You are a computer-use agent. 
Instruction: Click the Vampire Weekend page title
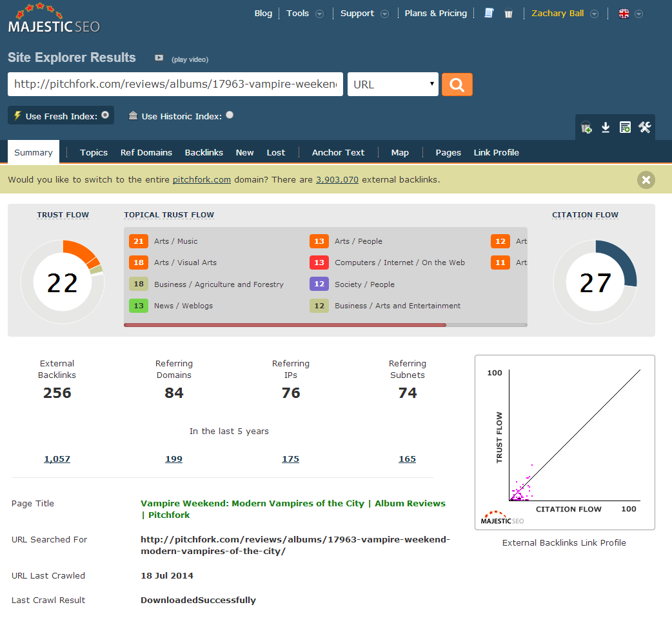[x=293, y=510]
